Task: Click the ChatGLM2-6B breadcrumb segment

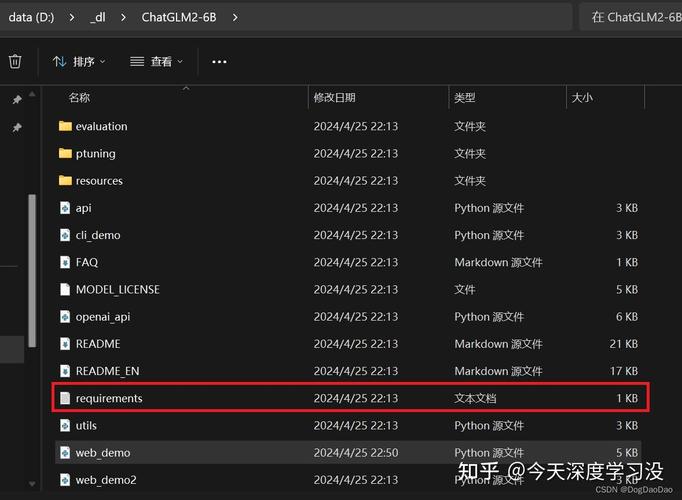Action: (179, 17)
